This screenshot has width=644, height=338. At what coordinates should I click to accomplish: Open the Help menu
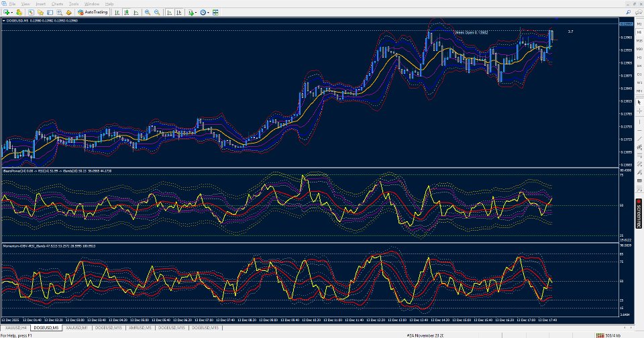click(109, 4)
